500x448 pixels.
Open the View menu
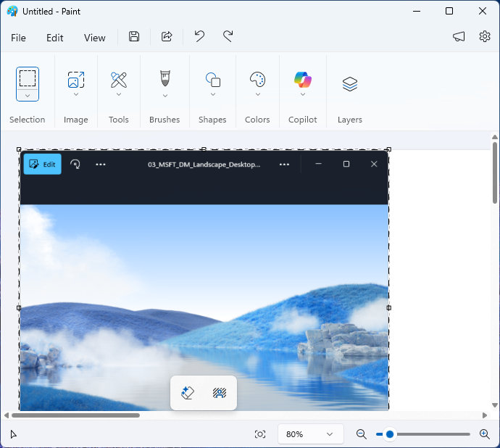click(x=95, y=38)
